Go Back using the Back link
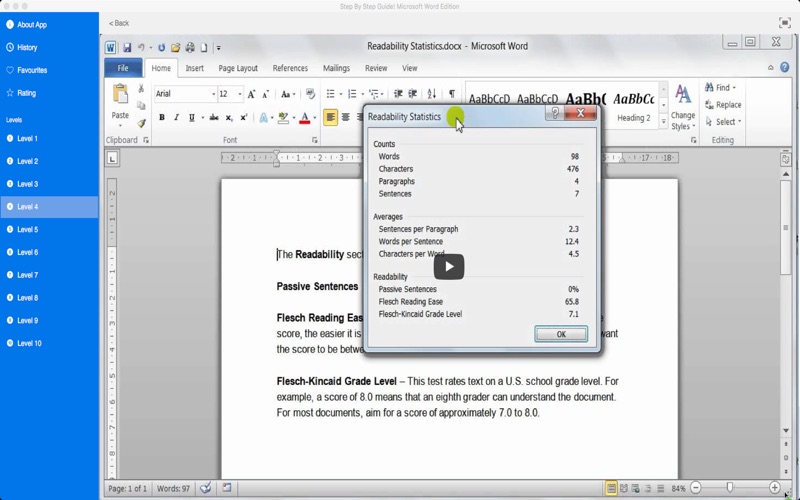 coord(118,23)
